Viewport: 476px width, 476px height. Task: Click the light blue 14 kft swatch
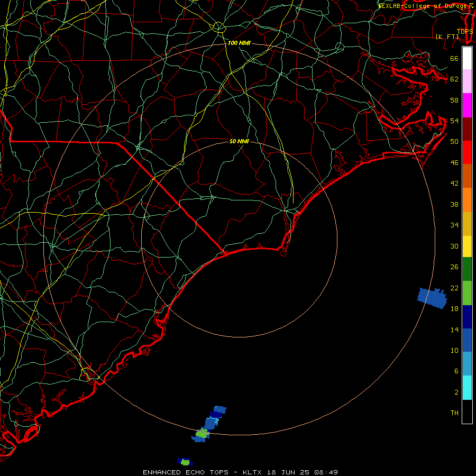(467, 364)
